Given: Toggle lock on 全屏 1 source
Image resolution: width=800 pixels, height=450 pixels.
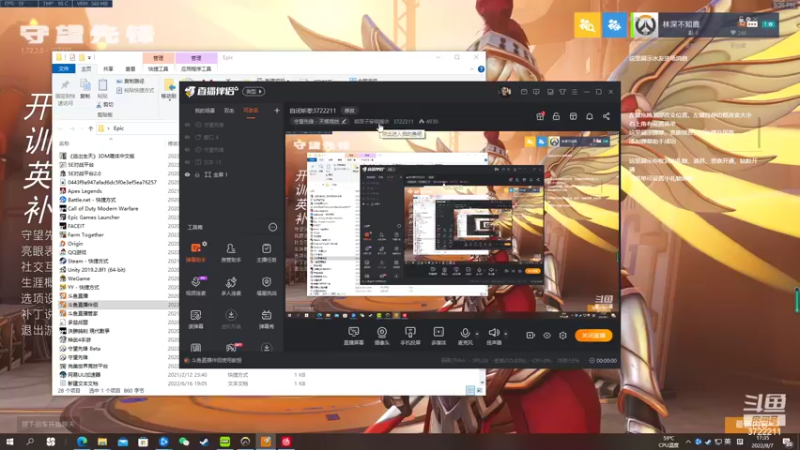Looking at the screenshot, I should click(x=197, y=174).
